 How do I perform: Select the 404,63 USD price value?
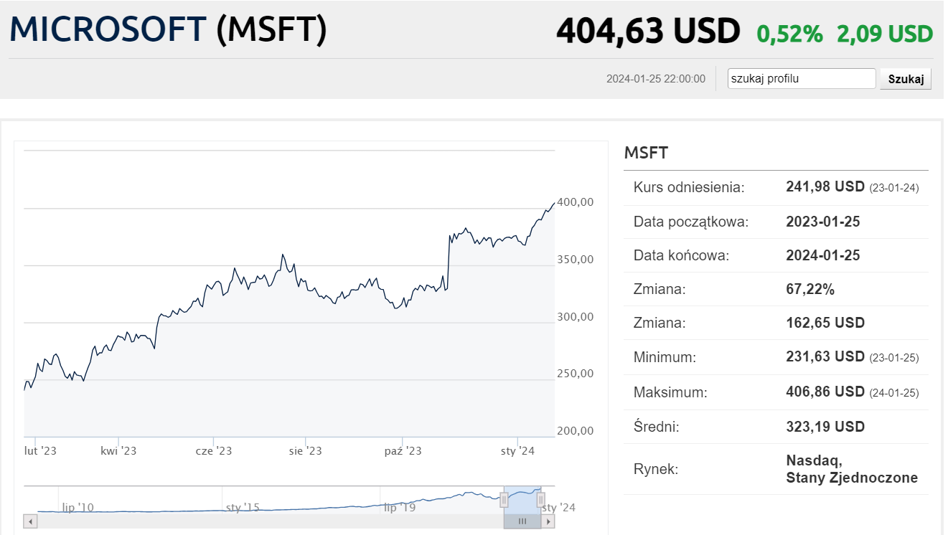(x=647, y=32)
